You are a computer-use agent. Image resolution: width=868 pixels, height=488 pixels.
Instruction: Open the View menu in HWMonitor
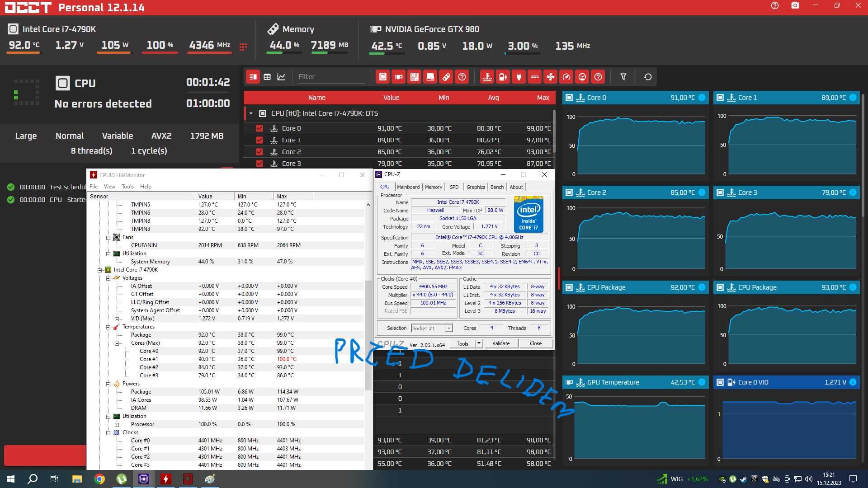(x=109, y=187)
